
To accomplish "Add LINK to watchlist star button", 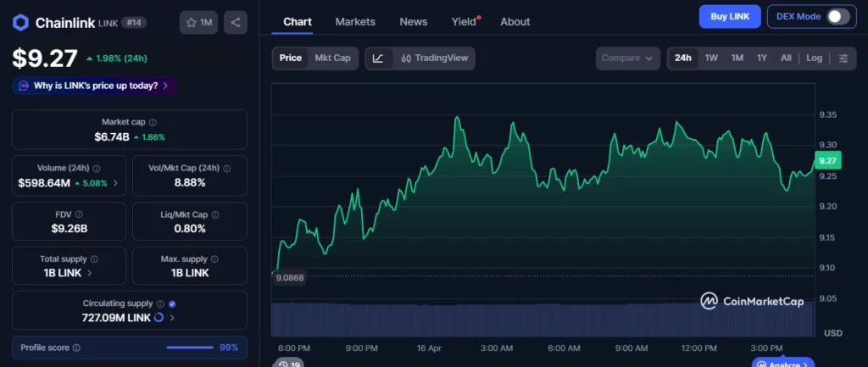I will 198,23.
